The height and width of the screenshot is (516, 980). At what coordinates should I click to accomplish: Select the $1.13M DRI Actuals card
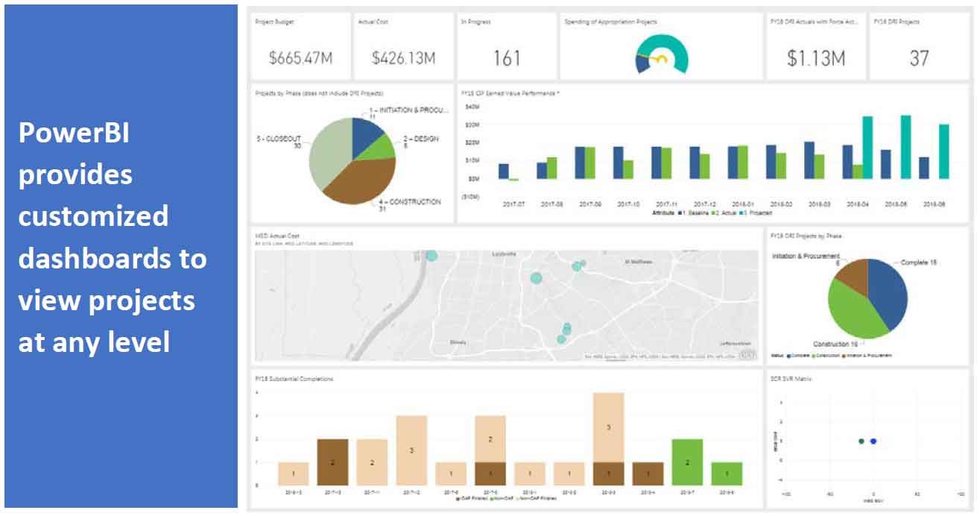tap(816, 46)
